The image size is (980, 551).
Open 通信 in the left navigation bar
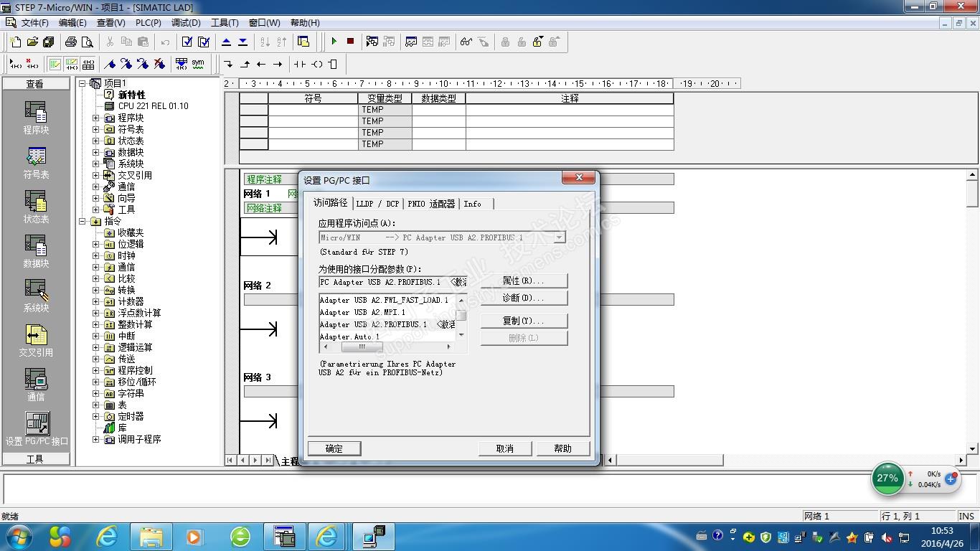tap(36, 385)
